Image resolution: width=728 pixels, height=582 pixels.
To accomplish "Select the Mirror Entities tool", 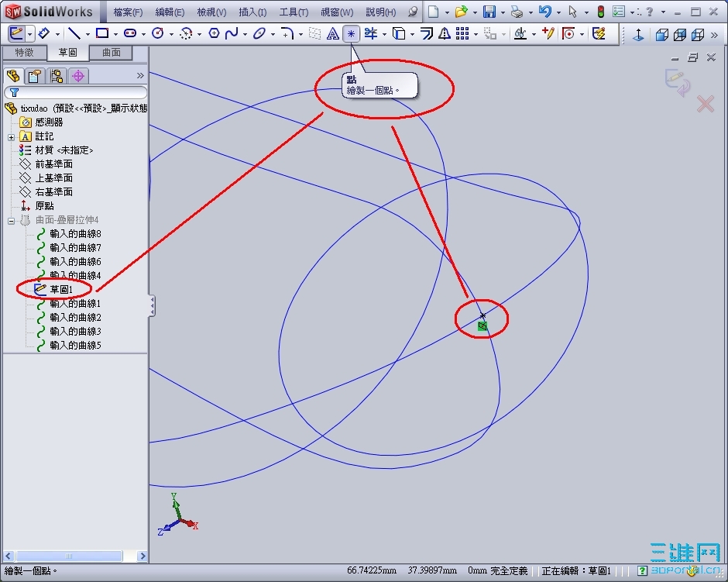I will pyautogui.click(x=445, y=33).
